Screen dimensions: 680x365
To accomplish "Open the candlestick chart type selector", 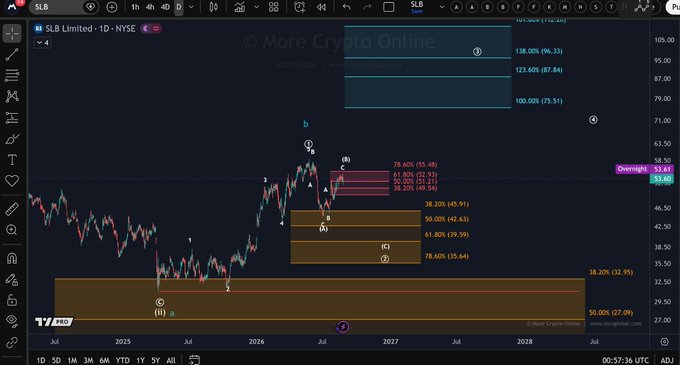I will pyautogui.click(x=213, y=7).
